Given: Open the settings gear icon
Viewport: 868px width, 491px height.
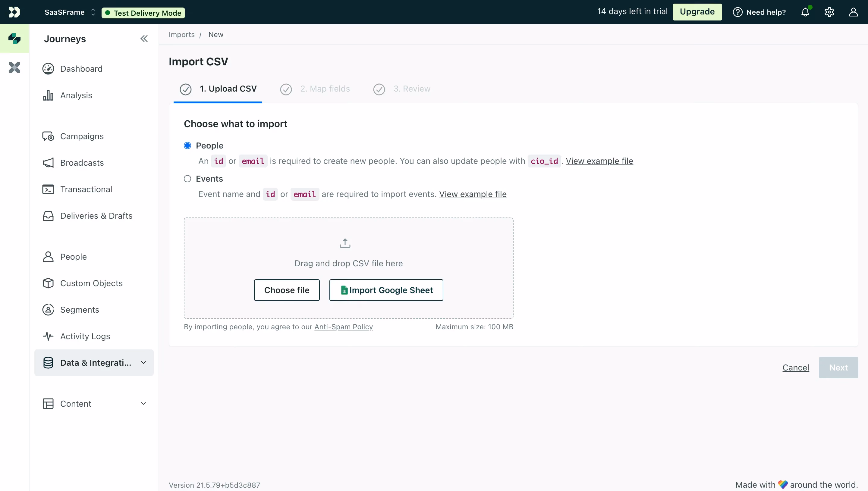Looking at the screenshot, I should [x=829, y=12].
